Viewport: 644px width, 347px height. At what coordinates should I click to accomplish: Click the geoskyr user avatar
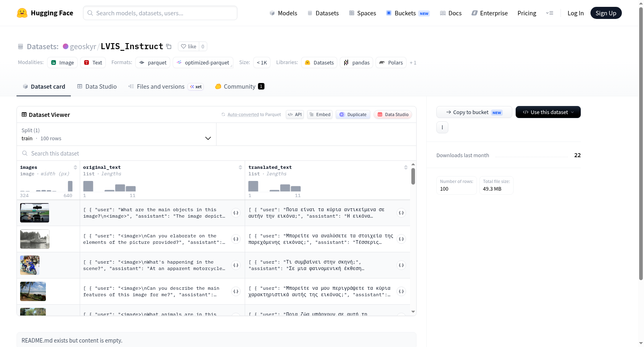66,46
